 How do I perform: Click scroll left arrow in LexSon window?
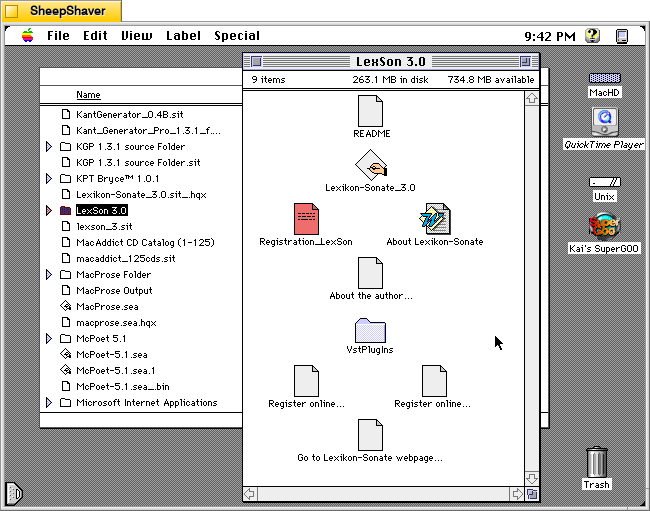pos(250,494)
